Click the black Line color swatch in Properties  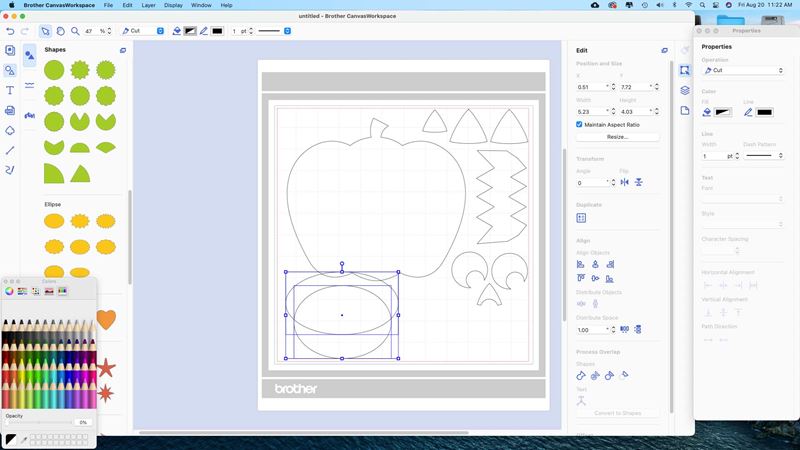pos(764,112)
